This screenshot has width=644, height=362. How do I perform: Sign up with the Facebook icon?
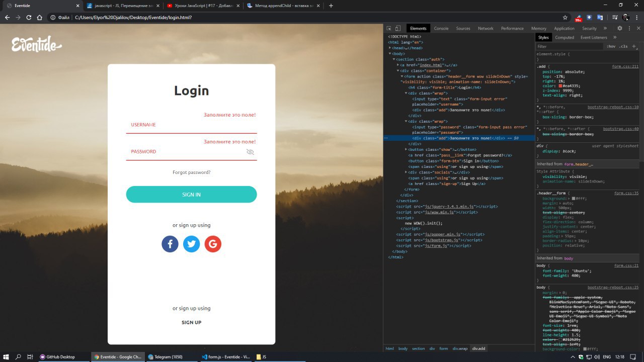click(x=170, y=244)
